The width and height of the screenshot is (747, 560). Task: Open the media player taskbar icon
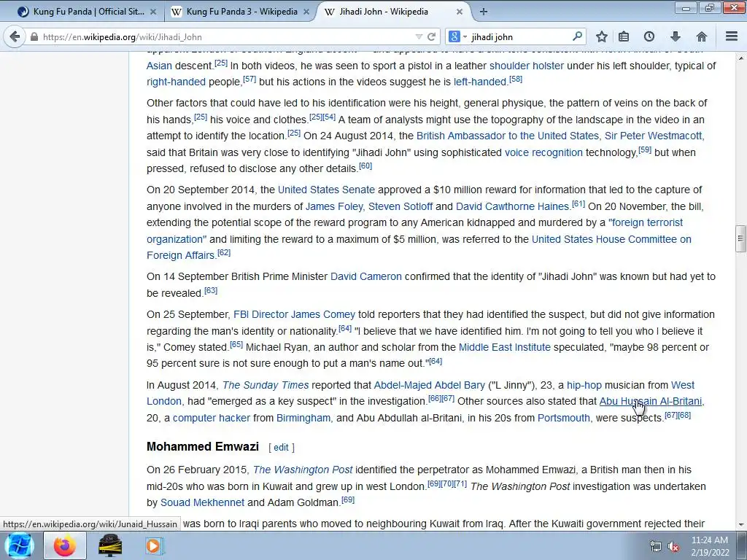(153, 545)
